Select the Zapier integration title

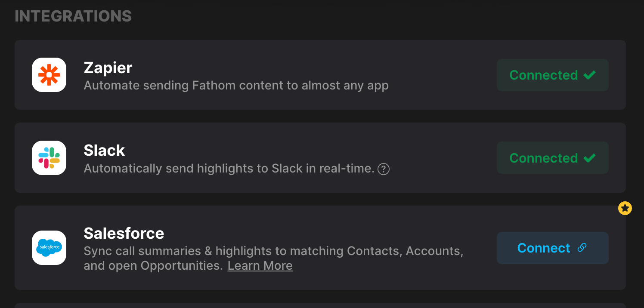(108, 68)
